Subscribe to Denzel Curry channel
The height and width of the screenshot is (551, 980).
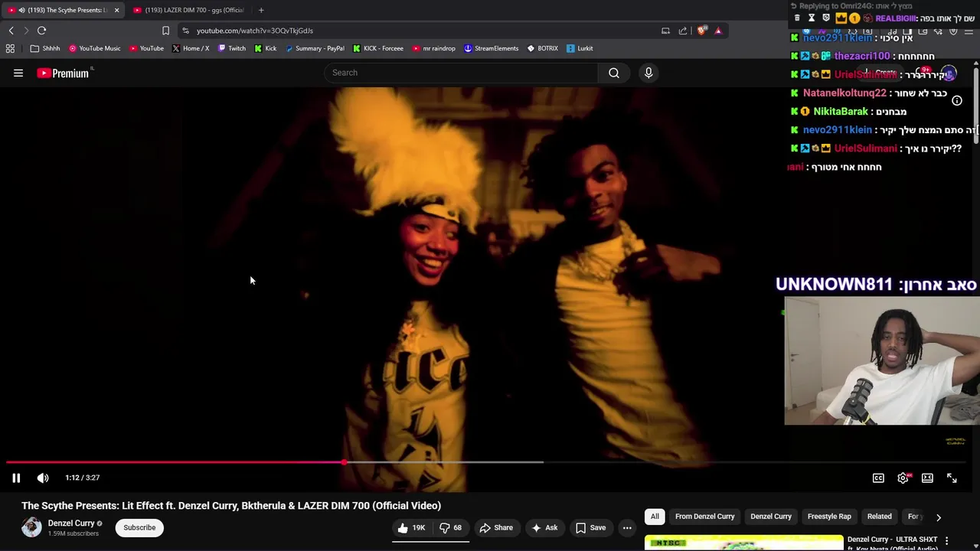click(x=139, y=527)
